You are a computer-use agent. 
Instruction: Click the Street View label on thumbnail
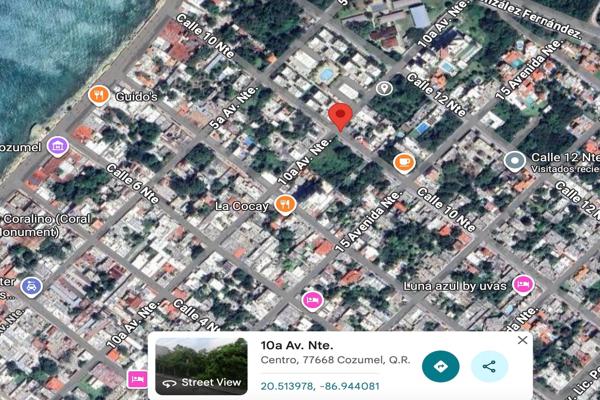point(211,382)
